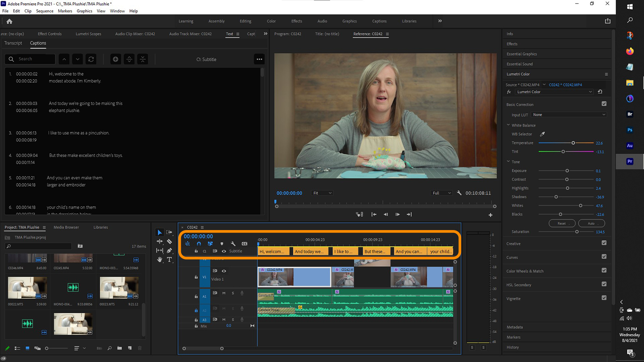
Task: Open the Input LUT dropdown
Action: tap(569, 115)
